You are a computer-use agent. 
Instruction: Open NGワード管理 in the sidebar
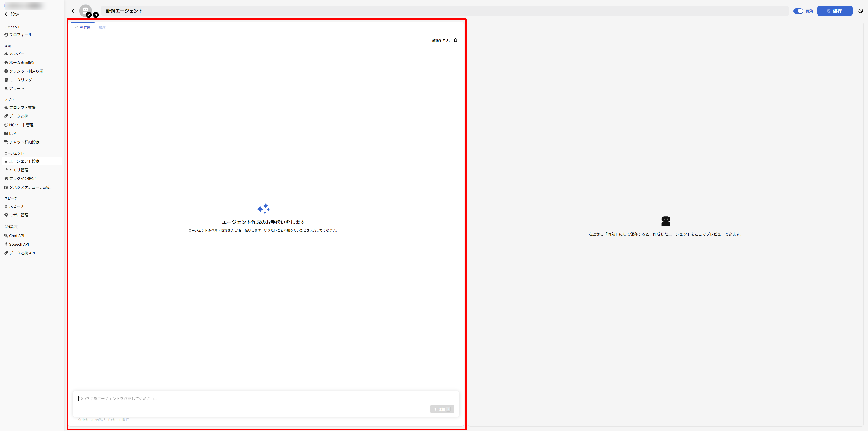click(21, 125)
